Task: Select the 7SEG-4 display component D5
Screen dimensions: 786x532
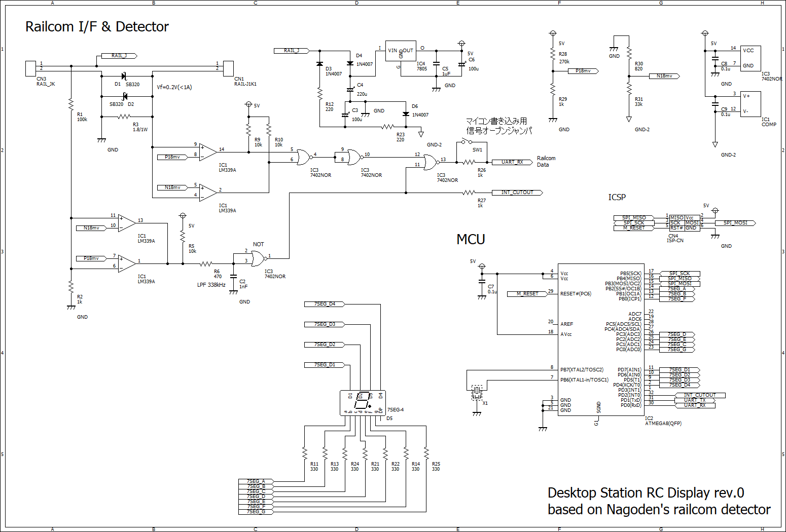Action: [363, 403]
